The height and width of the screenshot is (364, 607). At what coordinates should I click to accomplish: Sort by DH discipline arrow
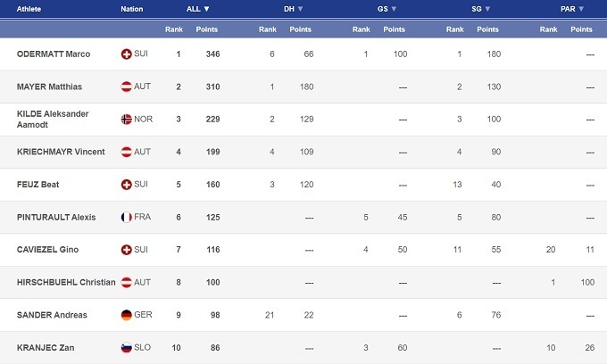300,9
